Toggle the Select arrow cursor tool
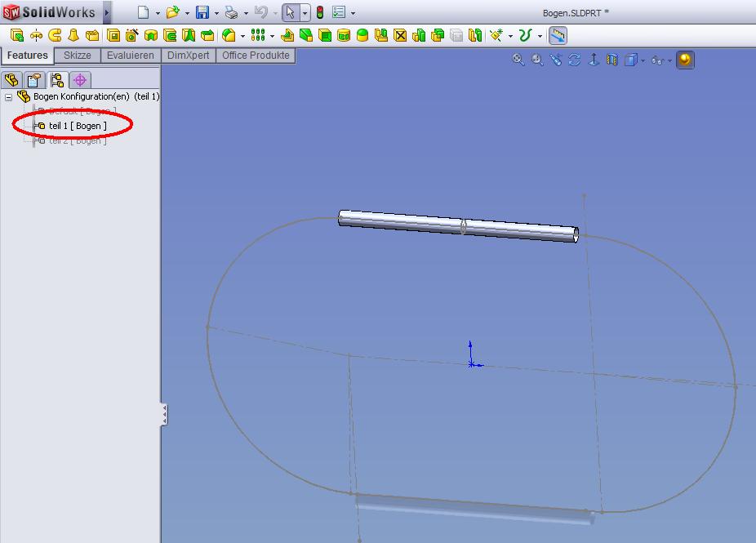 289,12
